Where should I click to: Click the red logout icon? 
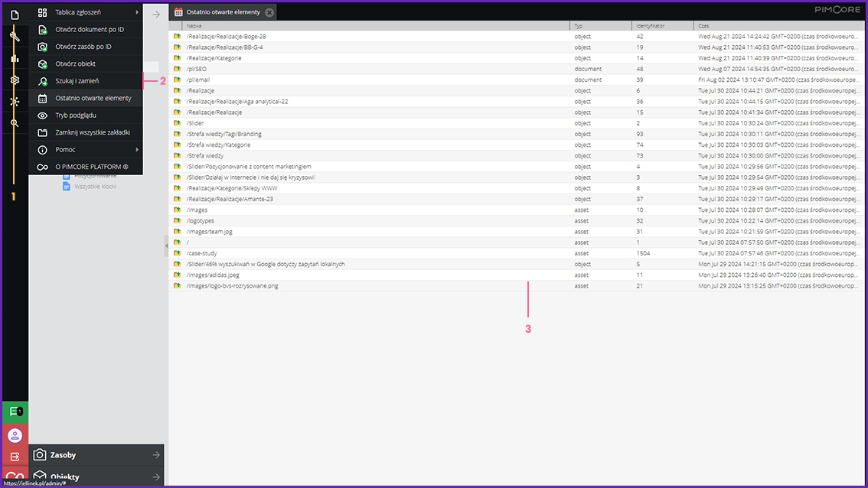point(15,457)
